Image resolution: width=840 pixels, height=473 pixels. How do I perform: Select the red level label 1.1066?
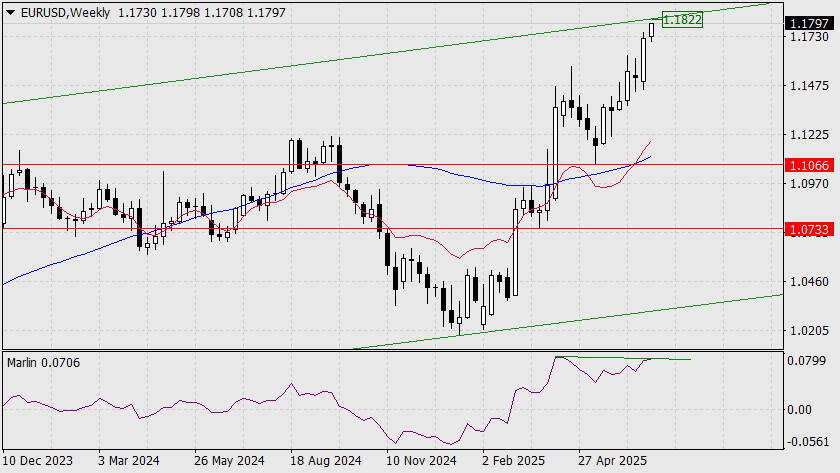(x=810, y=166)
